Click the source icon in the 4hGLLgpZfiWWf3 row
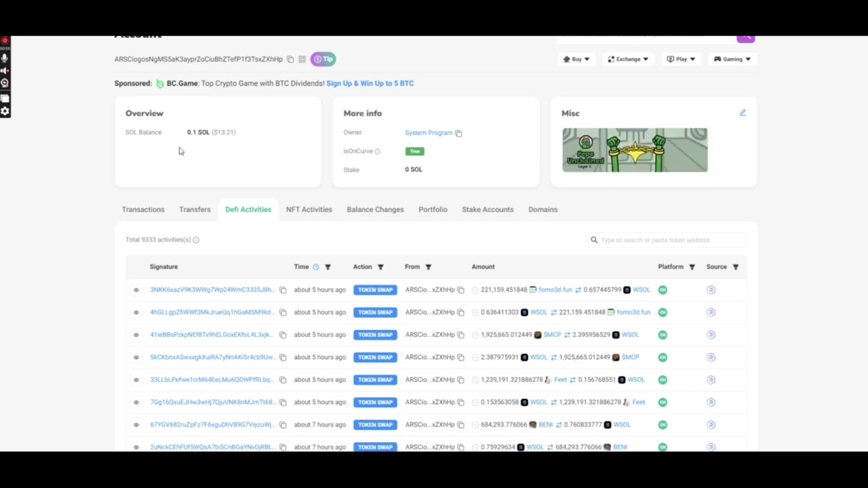 711,312
